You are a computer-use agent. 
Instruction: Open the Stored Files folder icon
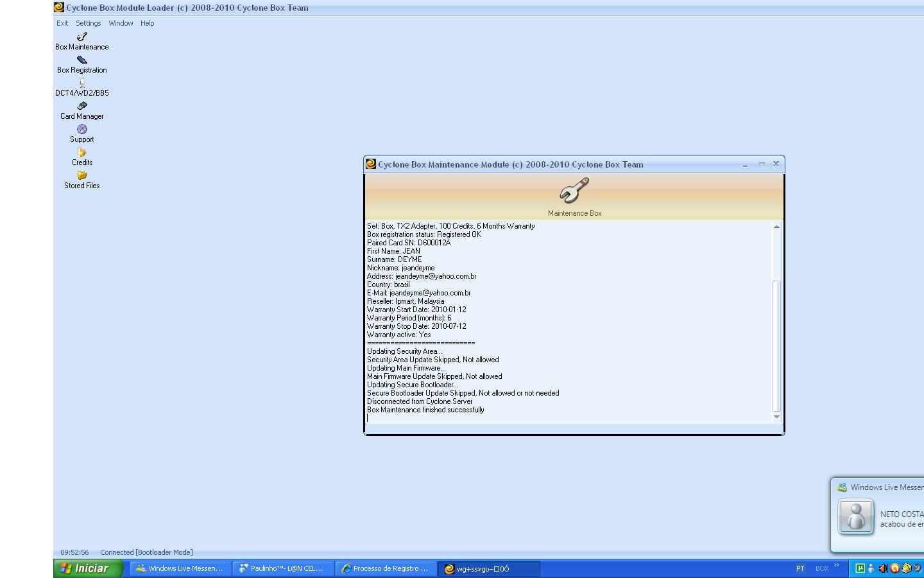coord(82,175)
